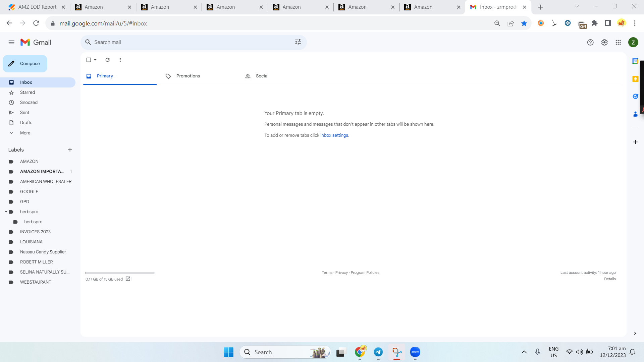644x362 pixels.
Task: Open the Snoozed folder
Action: pyautogui.click(x=38, y=103)
